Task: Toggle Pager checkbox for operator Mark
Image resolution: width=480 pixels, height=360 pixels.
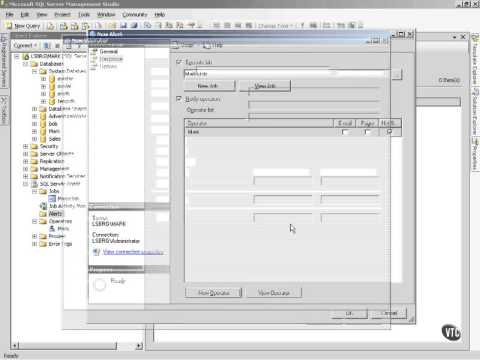Action: click(367, 132)
